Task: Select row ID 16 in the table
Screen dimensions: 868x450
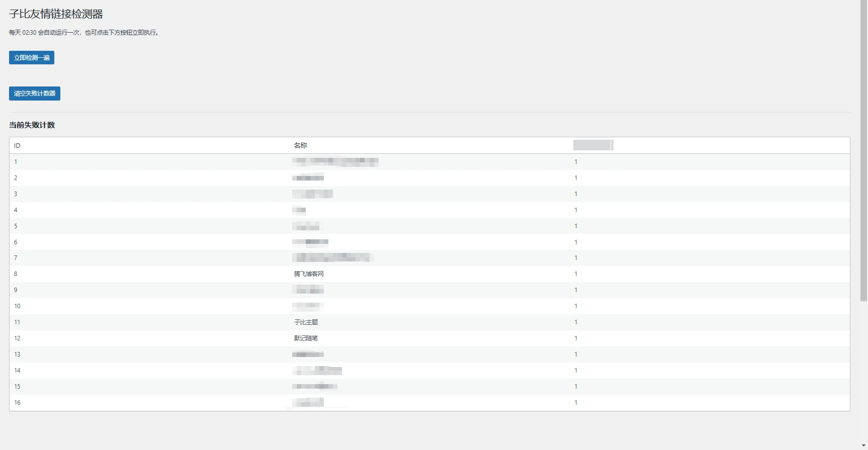Action: coord(17,403)
